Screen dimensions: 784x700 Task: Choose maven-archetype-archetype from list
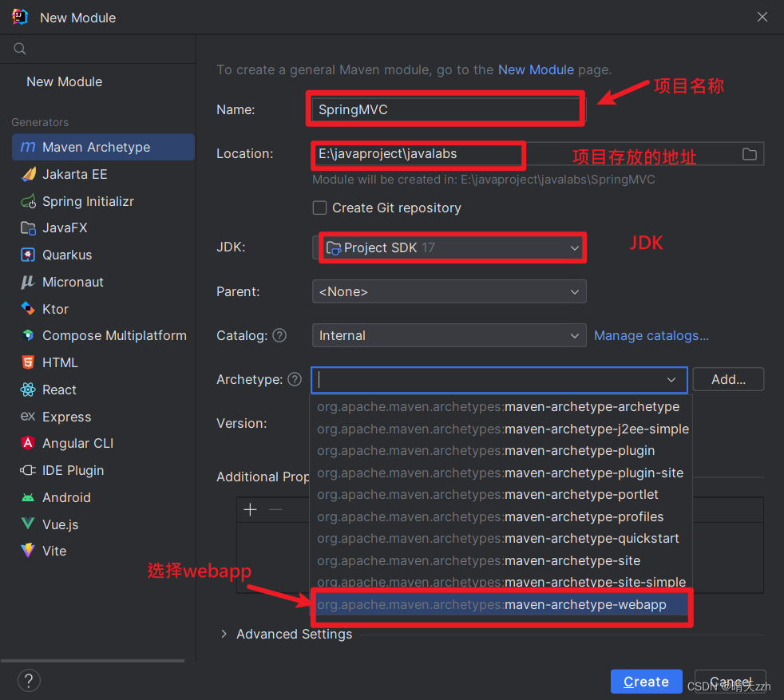501,406
